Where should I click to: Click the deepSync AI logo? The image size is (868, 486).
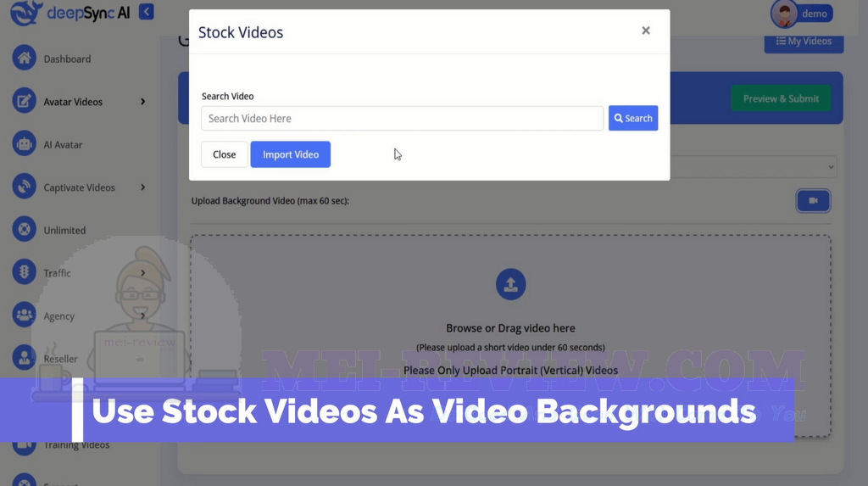click(70, 12)
